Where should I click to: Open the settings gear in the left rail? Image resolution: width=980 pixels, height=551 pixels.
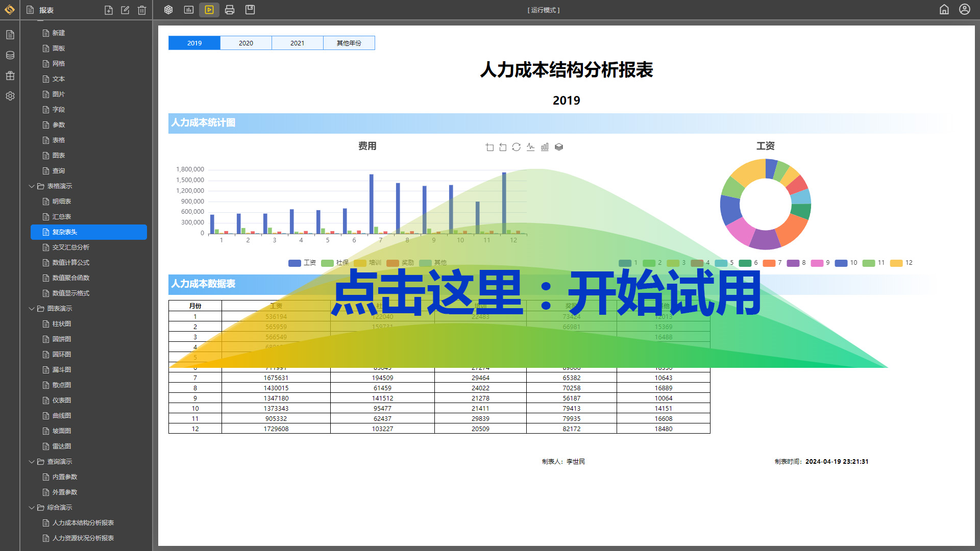point(10,96)
